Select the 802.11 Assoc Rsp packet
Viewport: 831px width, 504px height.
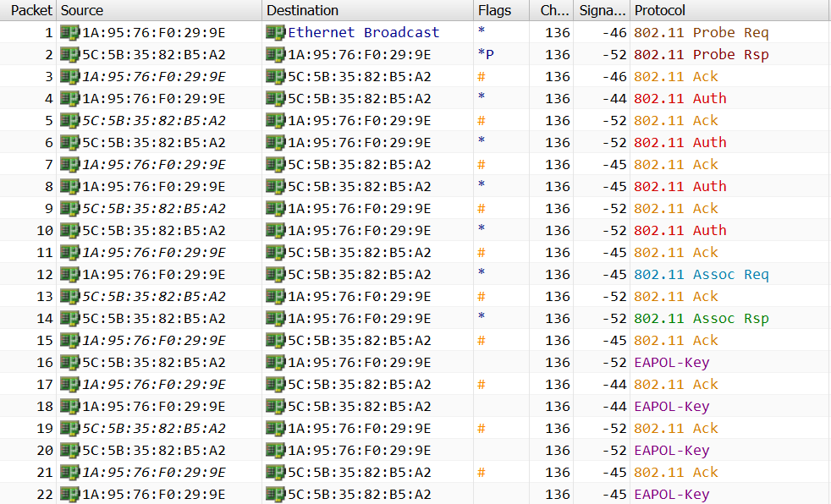[701, 319]
